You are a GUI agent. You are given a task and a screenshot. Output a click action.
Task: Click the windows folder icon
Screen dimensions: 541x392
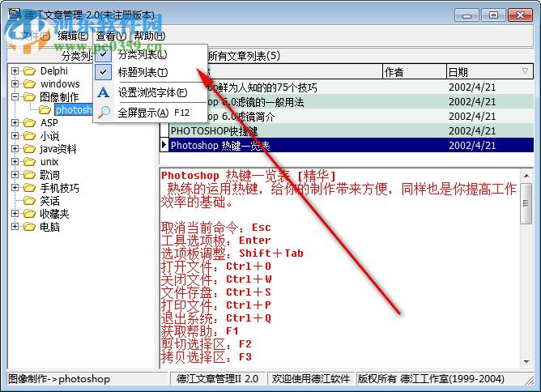point(30,84)
